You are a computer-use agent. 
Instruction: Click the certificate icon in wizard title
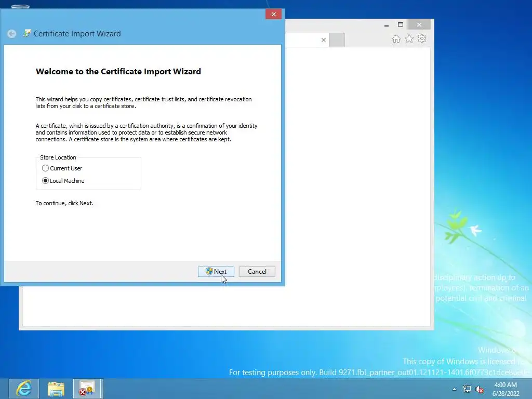(x=26, y=33)
